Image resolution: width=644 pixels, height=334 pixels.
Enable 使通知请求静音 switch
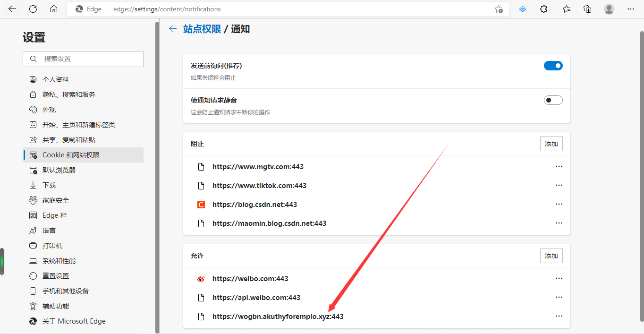click(x=553, y=100)
